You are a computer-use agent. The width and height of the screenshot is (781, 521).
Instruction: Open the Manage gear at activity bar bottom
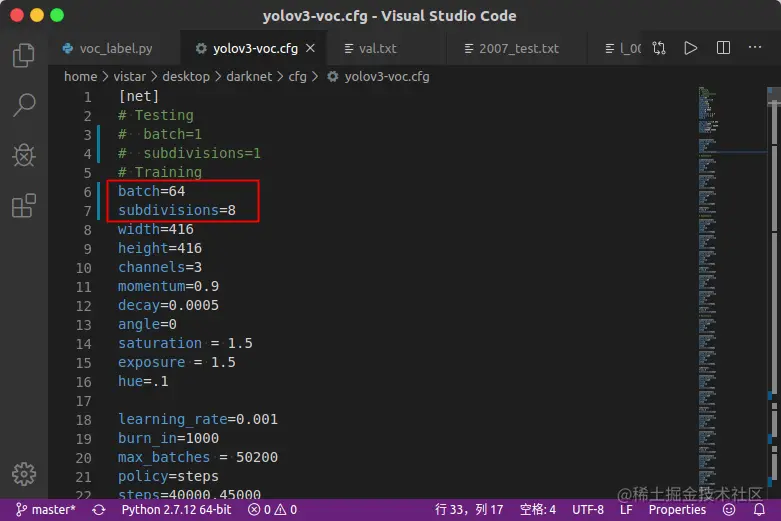(23, 474)
